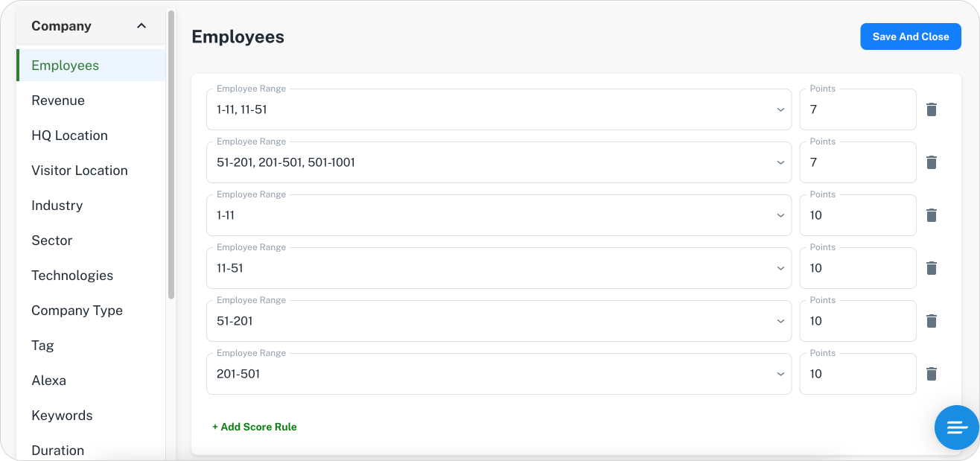This screenshot has height=461, width=980.
Task: Open the Technologies section
Action: 72,276
